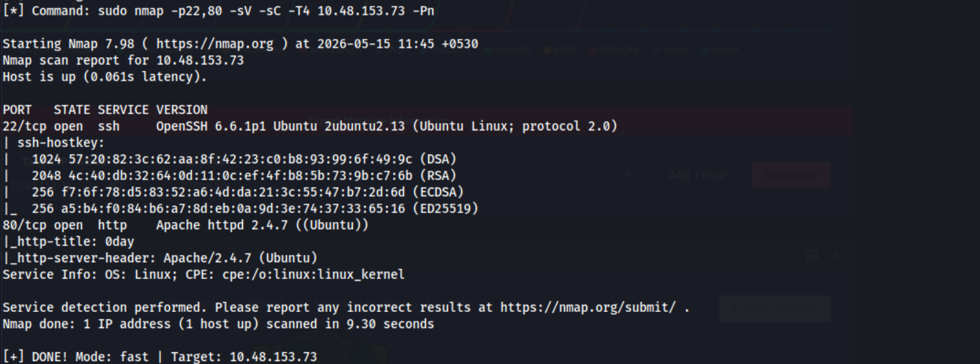Click the http-title 0day line
Screen dimensions: 980x364
coord(68,241)
